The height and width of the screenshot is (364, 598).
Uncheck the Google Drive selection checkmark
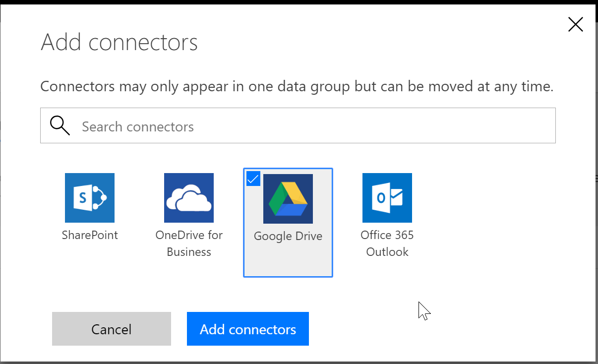pos(253,179)
